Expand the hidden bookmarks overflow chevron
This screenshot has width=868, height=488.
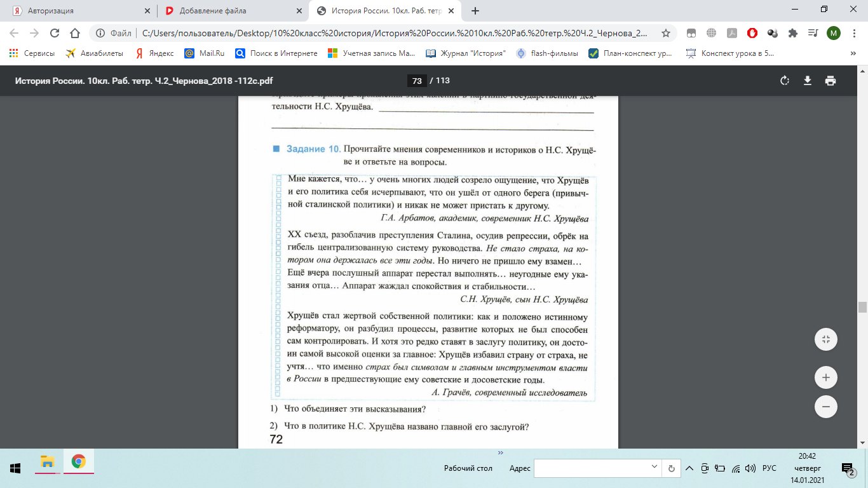(x=853, y=53)
